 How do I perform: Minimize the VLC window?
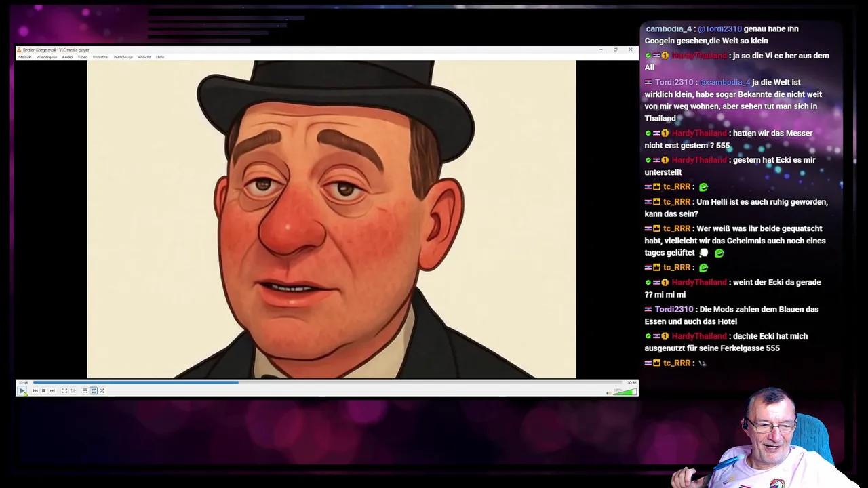click(601, 49)
